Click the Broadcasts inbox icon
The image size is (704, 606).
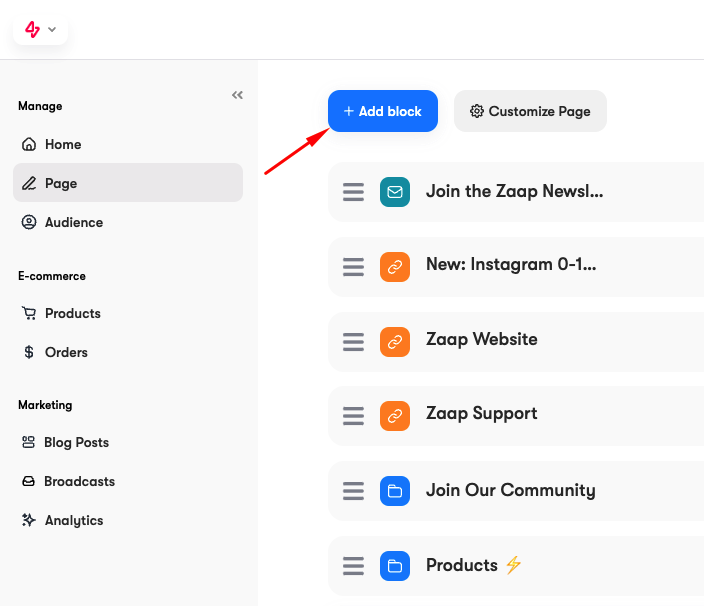click(x=28, y=481)
